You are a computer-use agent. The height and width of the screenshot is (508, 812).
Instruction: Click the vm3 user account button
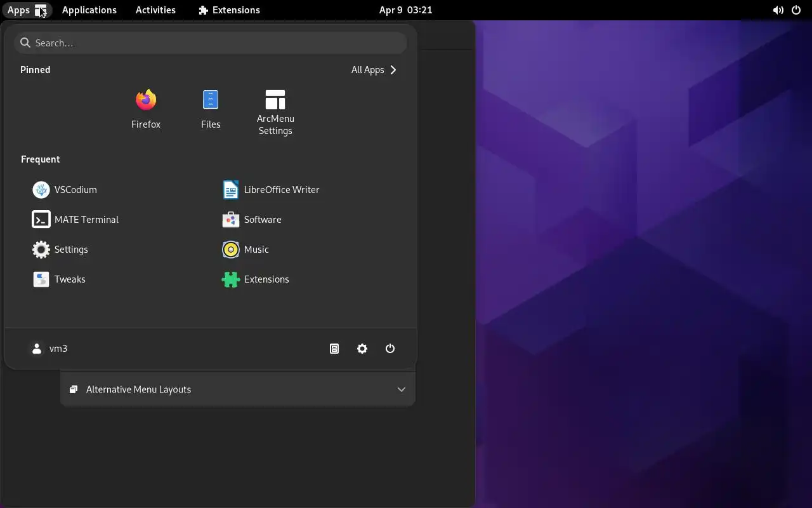[49, 349]
